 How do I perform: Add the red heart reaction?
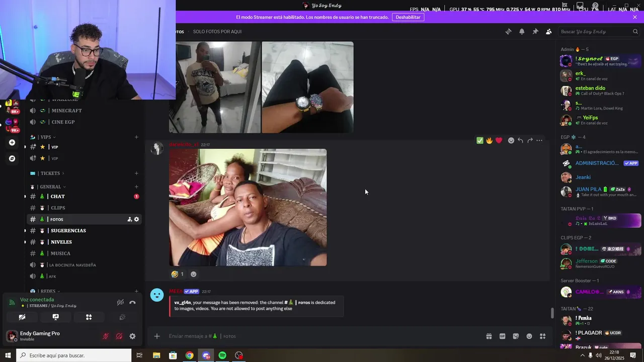[499, 140]
